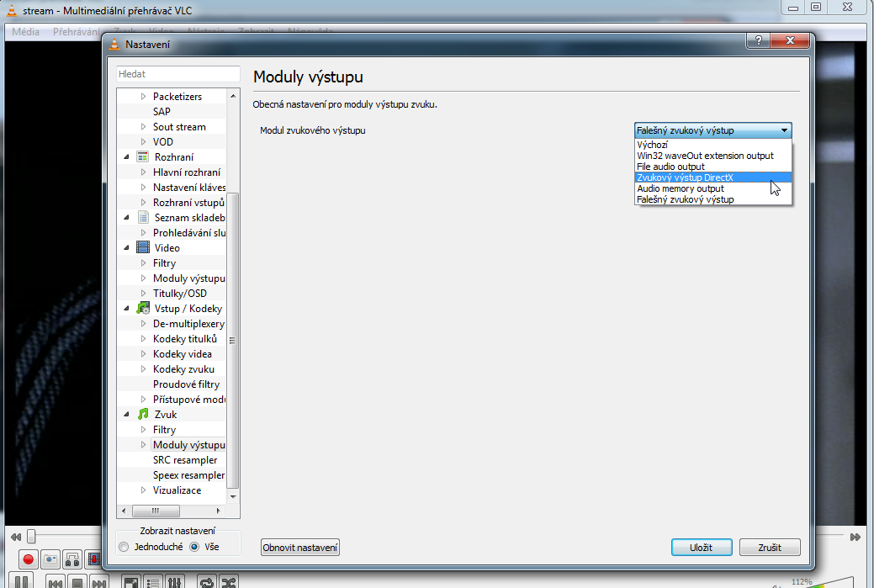Choose Win32 waveOut extension output option
This screenshot has width=874, height=588.
(x=713, y=156)
